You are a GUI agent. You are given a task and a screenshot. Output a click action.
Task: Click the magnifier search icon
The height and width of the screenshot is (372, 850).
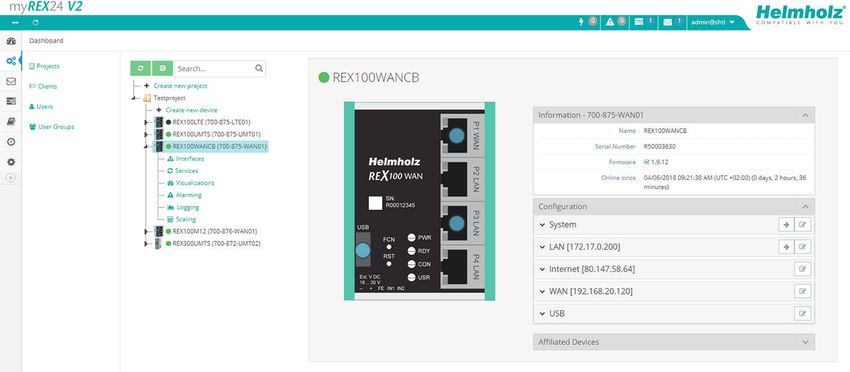[x=259, y=68]
